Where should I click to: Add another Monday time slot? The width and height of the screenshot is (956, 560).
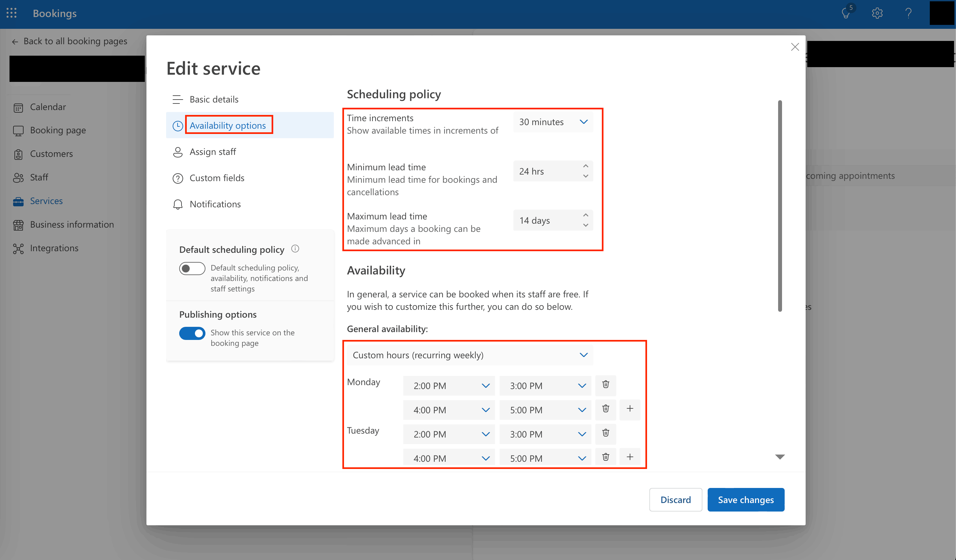click(630, 409)
